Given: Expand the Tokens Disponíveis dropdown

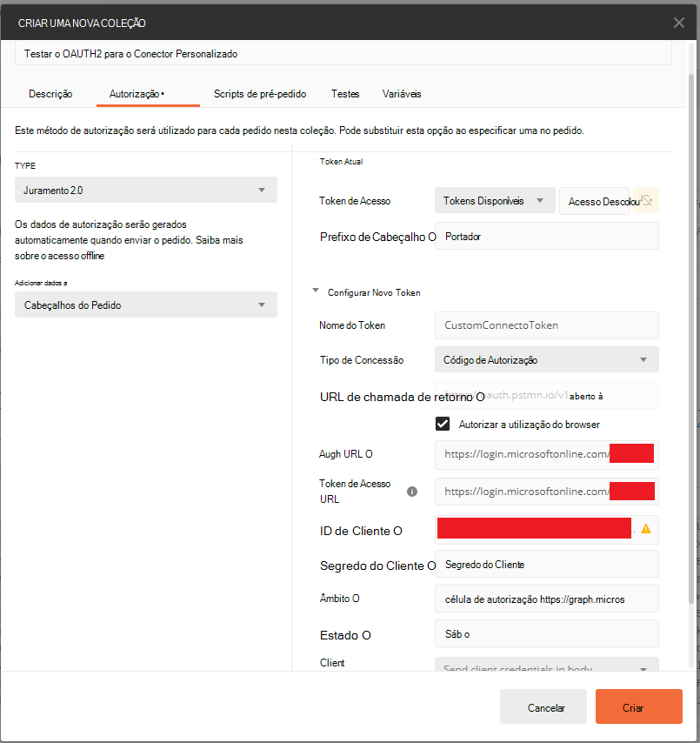Looking at the screenshot, I should (495, 200).
